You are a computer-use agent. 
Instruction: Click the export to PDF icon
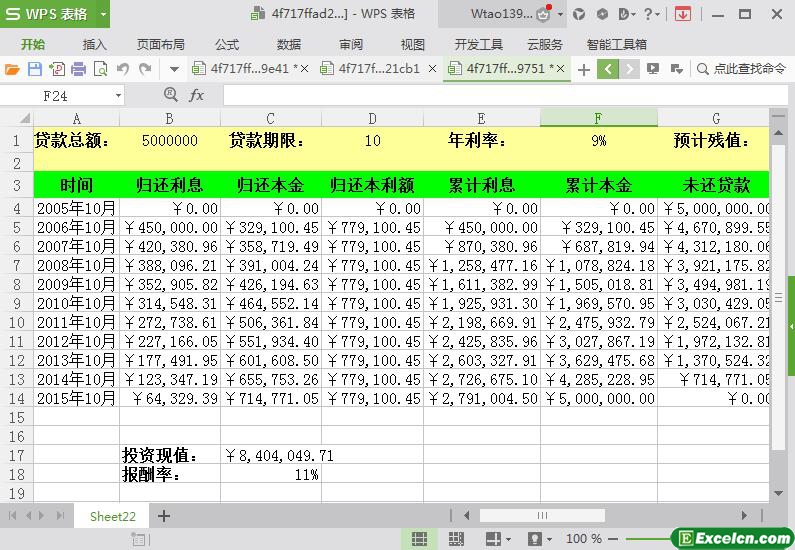point(57,68)
